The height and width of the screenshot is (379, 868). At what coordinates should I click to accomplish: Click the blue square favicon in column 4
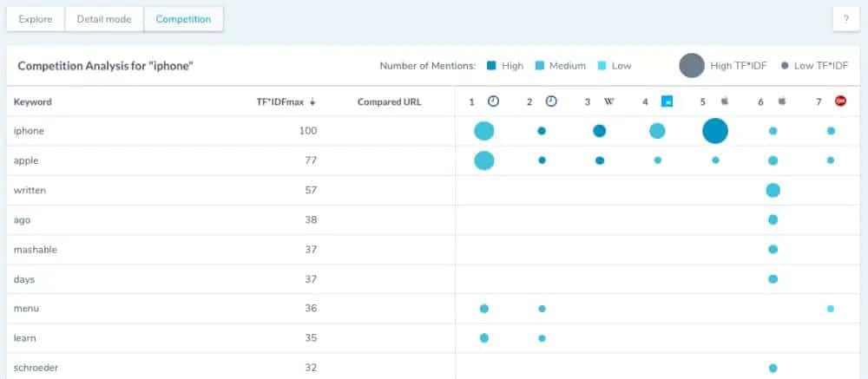click(x=667, y=101)
